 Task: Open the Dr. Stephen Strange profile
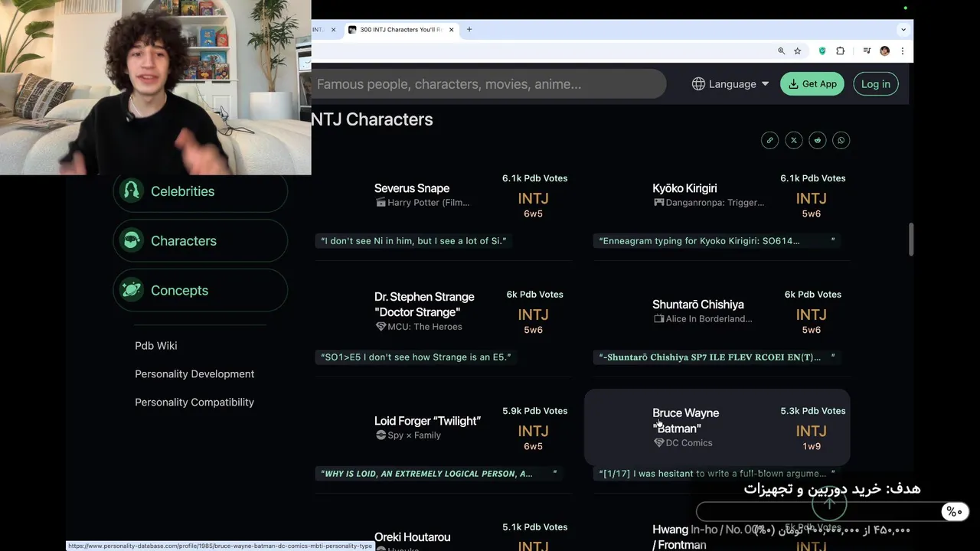pyautogui.click(x=424, y=305)
